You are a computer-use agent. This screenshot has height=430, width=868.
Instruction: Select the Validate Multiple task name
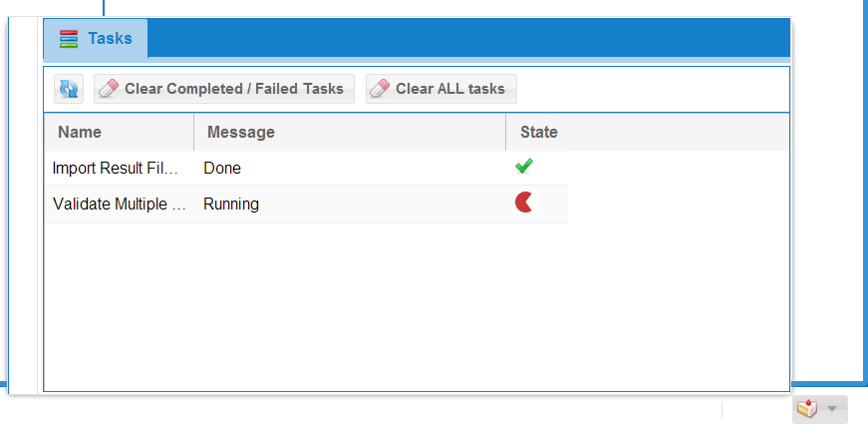tap(120, 205)
